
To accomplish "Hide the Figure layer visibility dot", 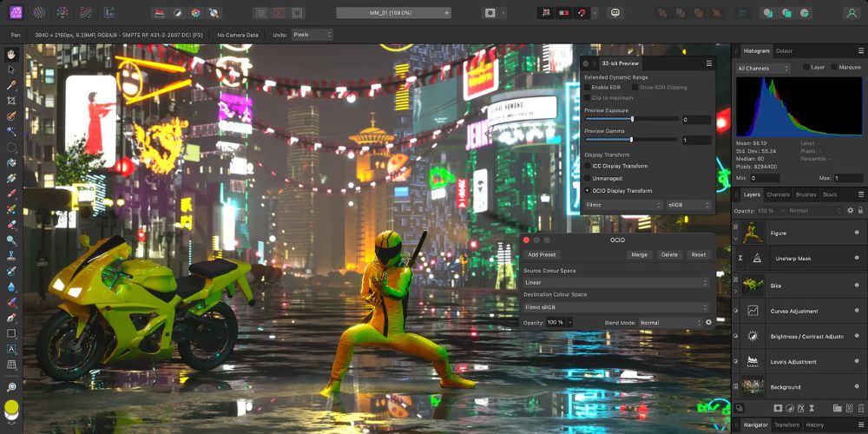I will point(857,233).
